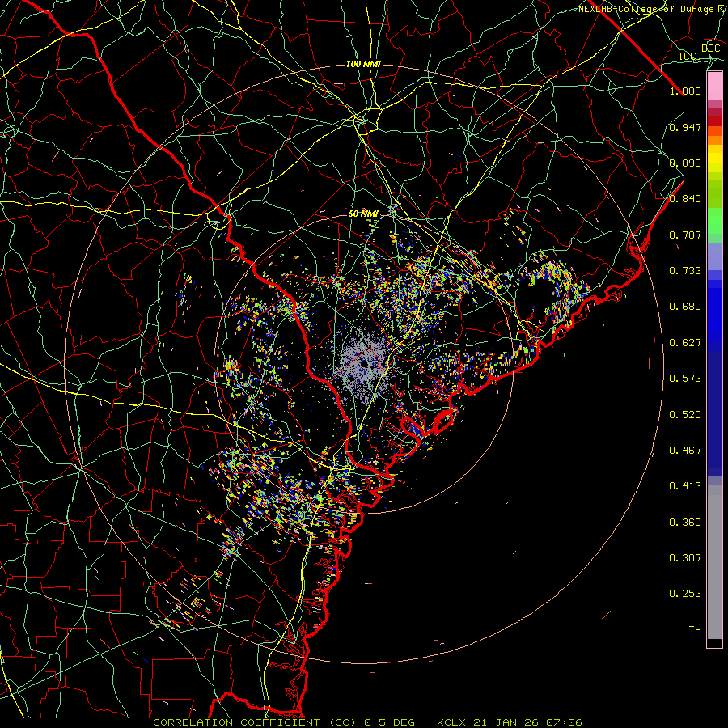Select the 0.520 scale value
This screenshot has width=728, height=728.
[685, 415]
